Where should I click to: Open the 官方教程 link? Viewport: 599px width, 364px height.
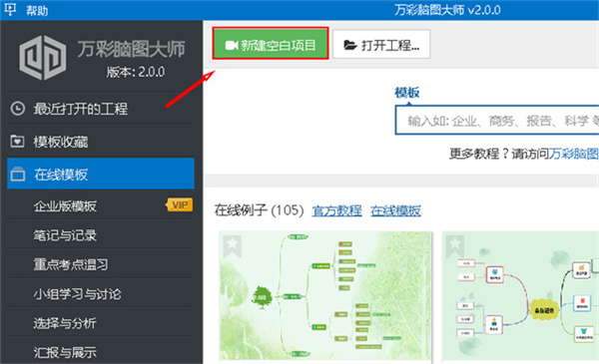point(336,210)
